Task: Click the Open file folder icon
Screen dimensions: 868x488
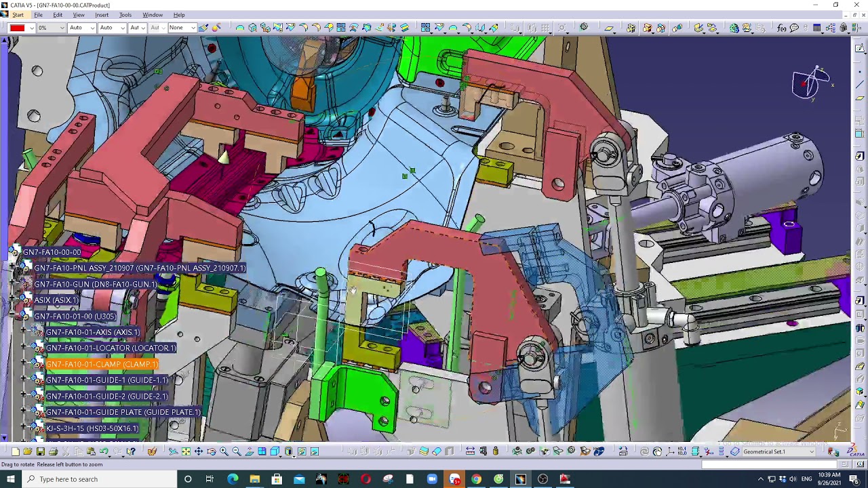Action: [x=27, y=451]
